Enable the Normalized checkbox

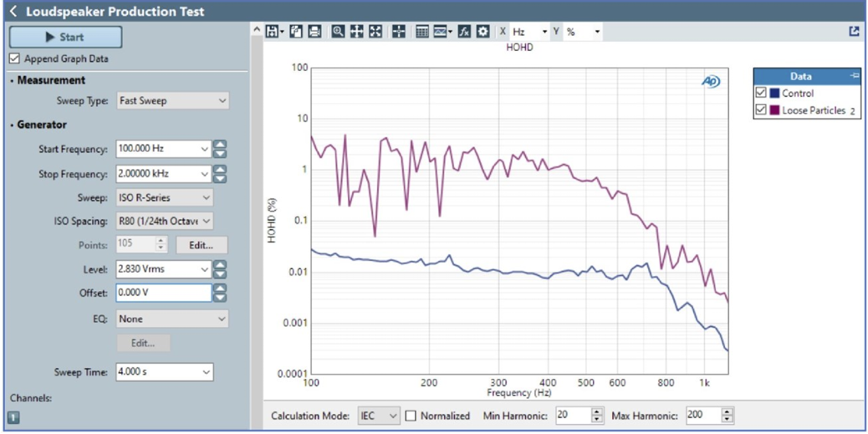point(411,416)
